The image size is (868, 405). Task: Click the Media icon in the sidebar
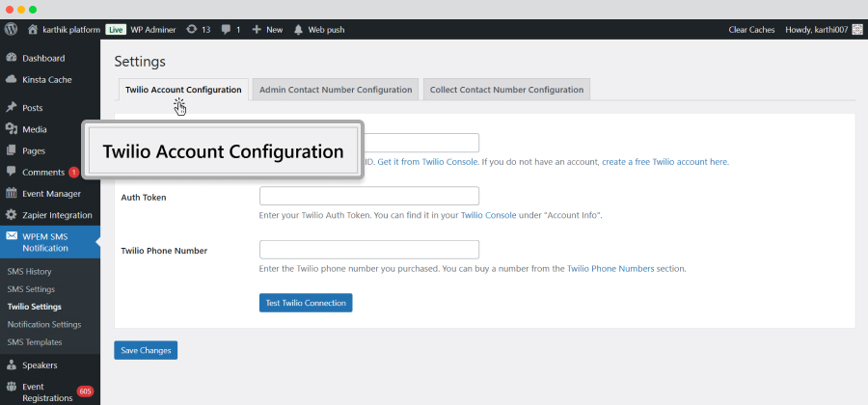click(x=11, y=129)
